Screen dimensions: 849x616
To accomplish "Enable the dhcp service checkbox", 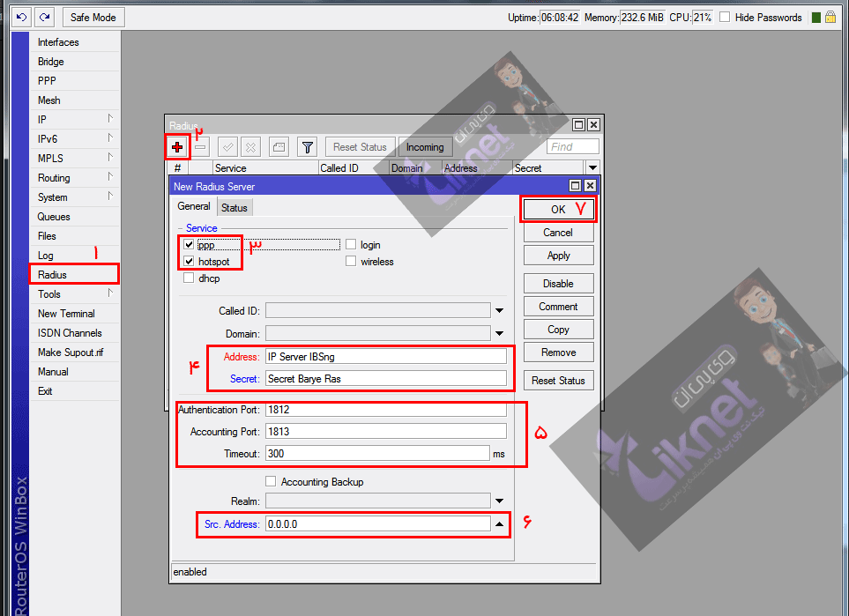I will coord(189,278).
